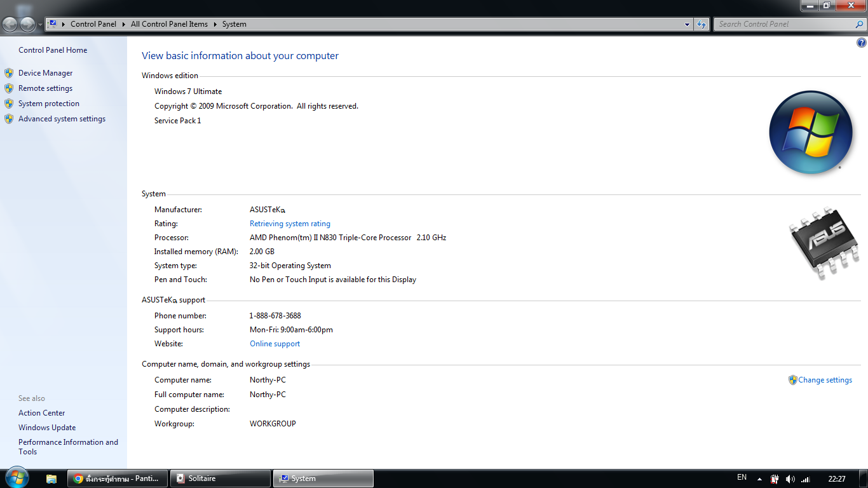Screen dimensions: 868x488
Task: Click the EN language indicator
Action: [x=742, y=477]
